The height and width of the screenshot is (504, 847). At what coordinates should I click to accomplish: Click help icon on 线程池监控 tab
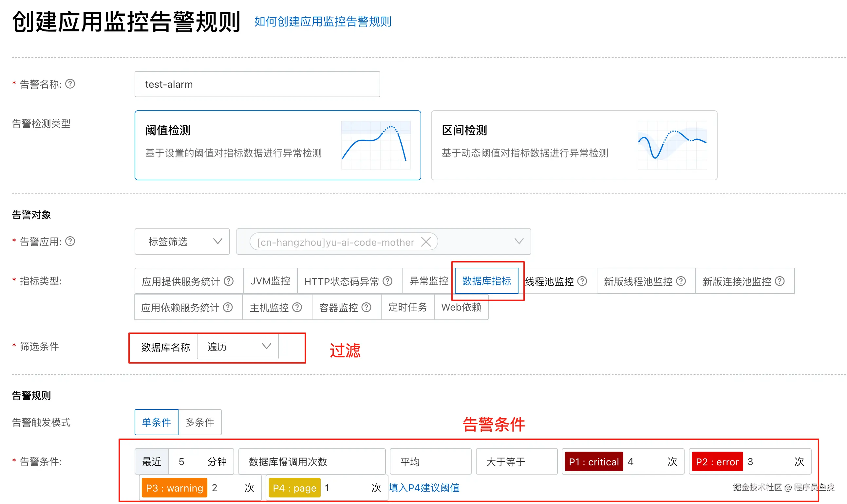[582, 281]
